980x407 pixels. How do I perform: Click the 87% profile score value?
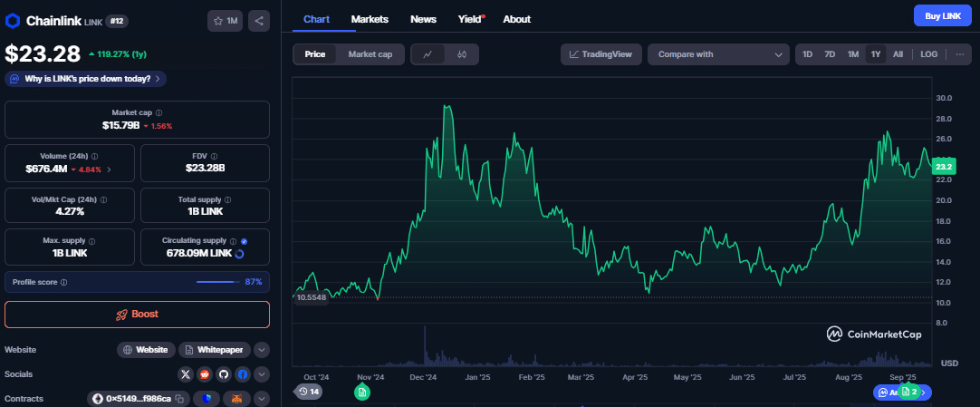click(x=253, y=282)
